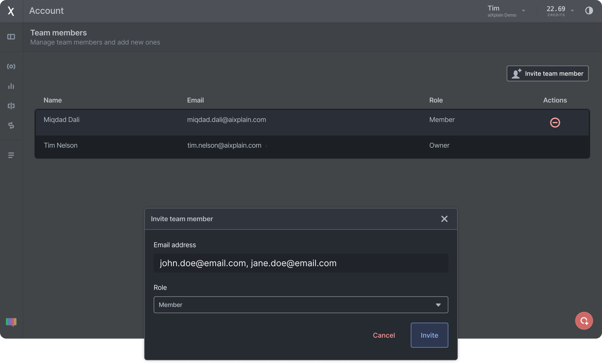Click the X icon to close invite dialog
The image size is (602, 364).
tap(445, 219)
